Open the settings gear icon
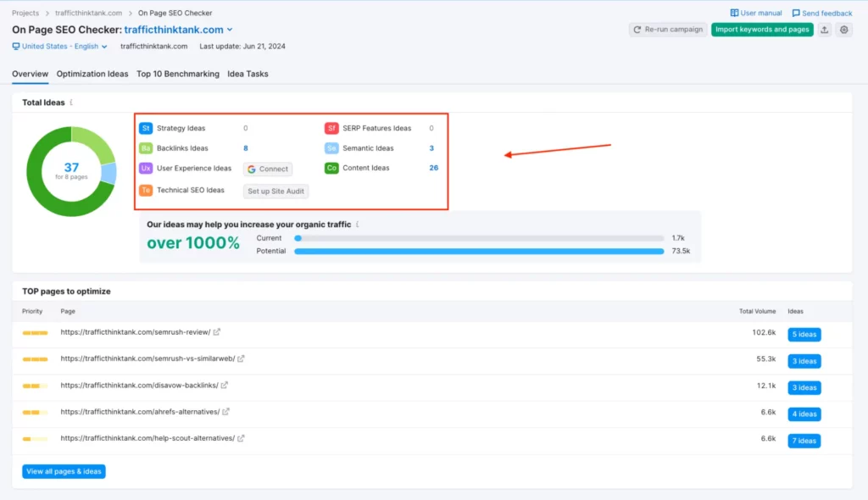Viewport: 868px width, 500px height. 844,29
